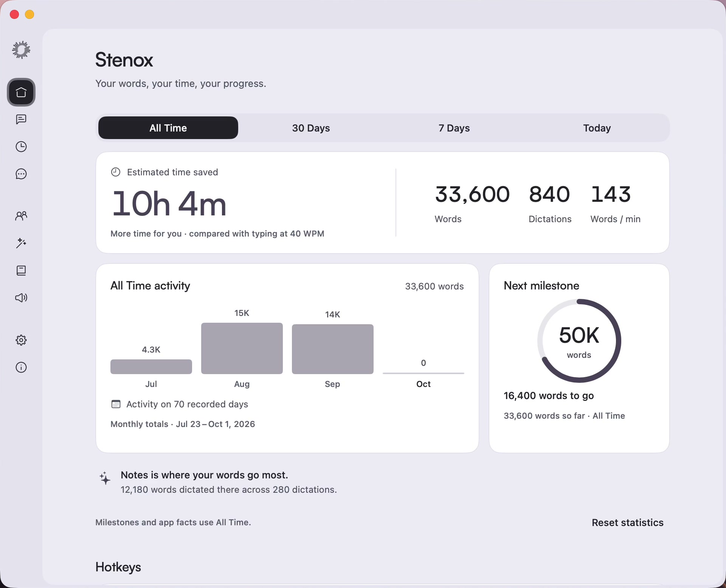Click the red close window button
The image size is (726, 588).
(14, 14)
